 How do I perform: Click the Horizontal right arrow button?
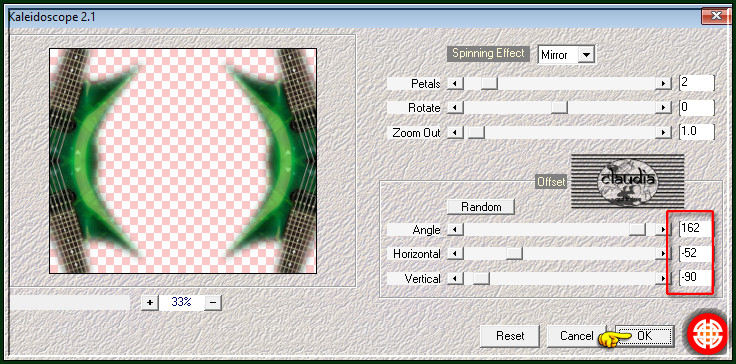pyautogui.click(x=663, y=254)
